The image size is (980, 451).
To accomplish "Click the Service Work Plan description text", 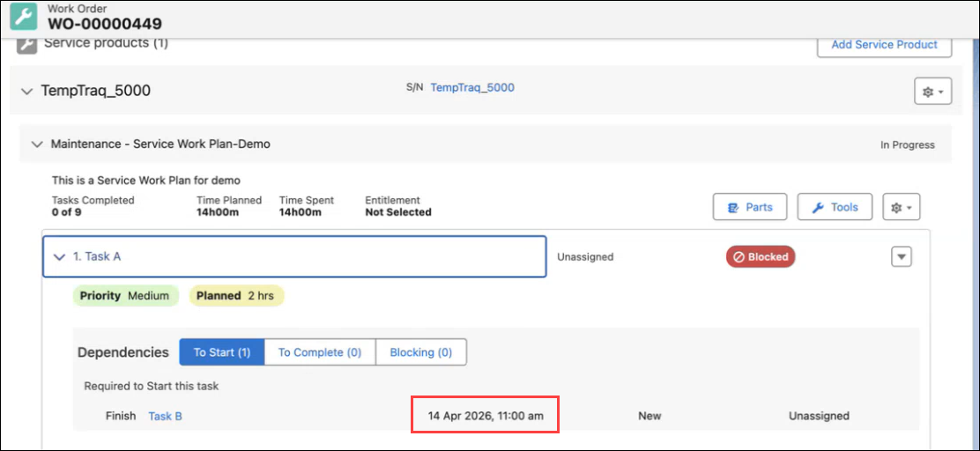I will [x=146, y=181].
